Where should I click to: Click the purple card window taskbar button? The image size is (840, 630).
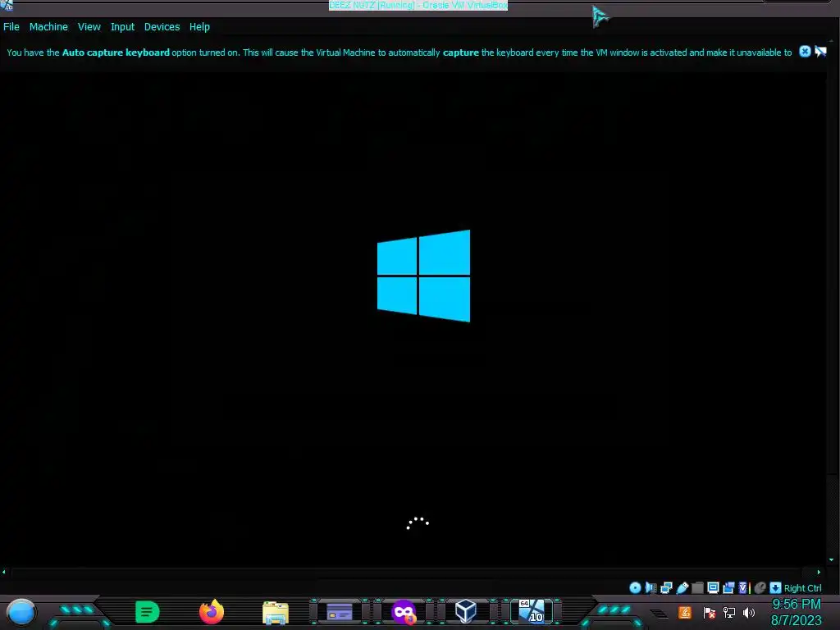[x=340, y=612]
